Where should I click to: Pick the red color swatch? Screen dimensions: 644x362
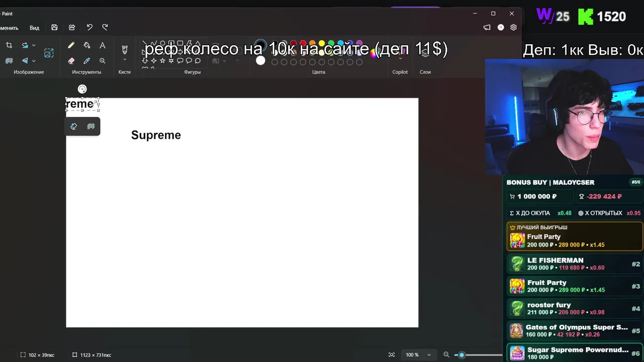(x=303, y=44)
